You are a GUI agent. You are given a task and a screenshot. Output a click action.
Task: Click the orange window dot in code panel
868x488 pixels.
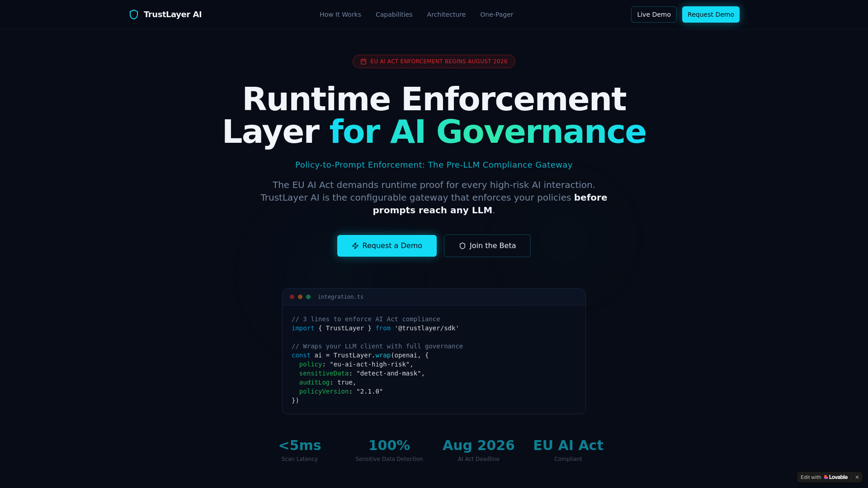pos(300,297)
